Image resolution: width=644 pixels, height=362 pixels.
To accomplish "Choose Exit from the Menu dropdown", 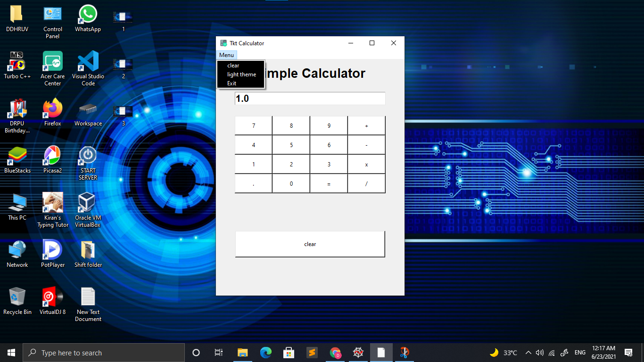I will 241,83.
